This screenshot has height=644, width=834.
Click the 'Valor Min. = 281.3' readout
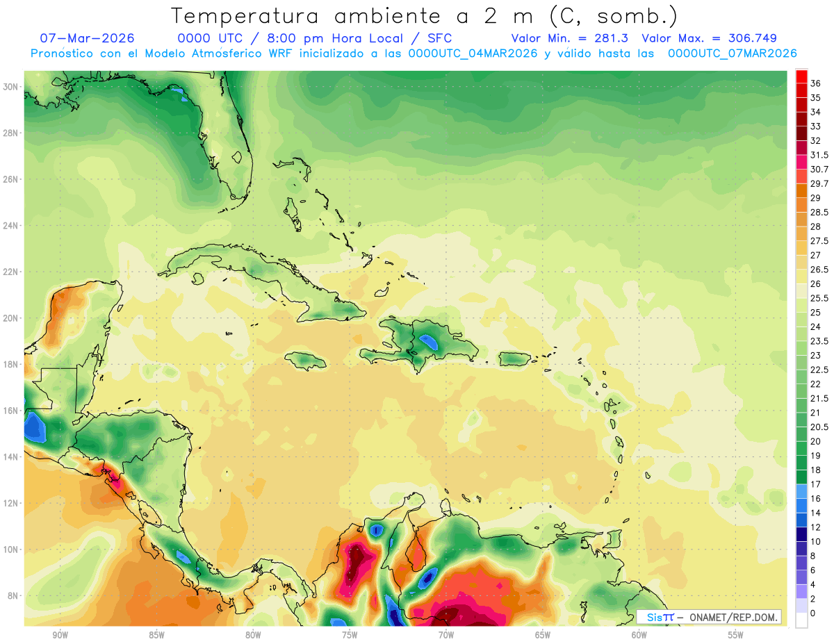point(569,38)
